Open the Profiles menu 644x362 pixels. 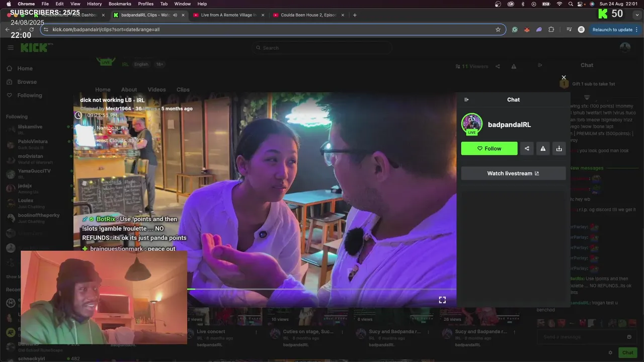click(x=145, y=4)
